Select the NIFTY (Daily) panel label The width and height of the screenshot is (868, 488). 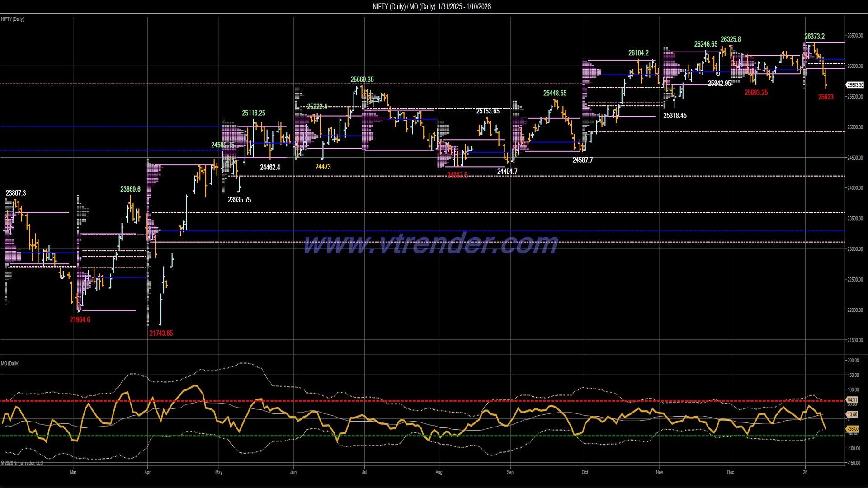click(x=12, y=19)
